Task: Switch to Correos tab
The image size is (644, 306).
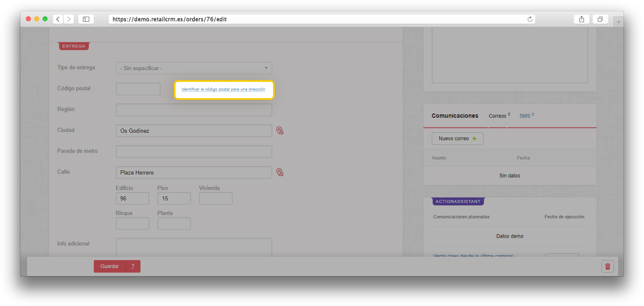Action: coord(499,116)
